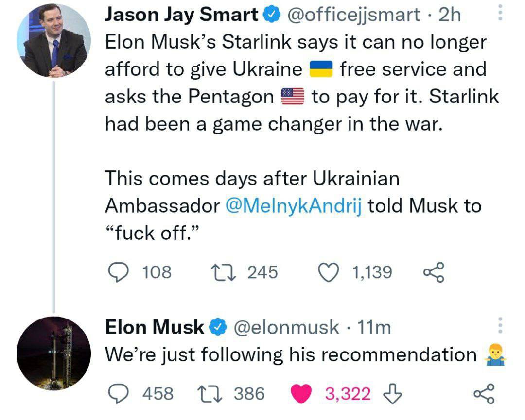
Task: Open the @MelnykAndrij mention link
Action: click(294, 205)
